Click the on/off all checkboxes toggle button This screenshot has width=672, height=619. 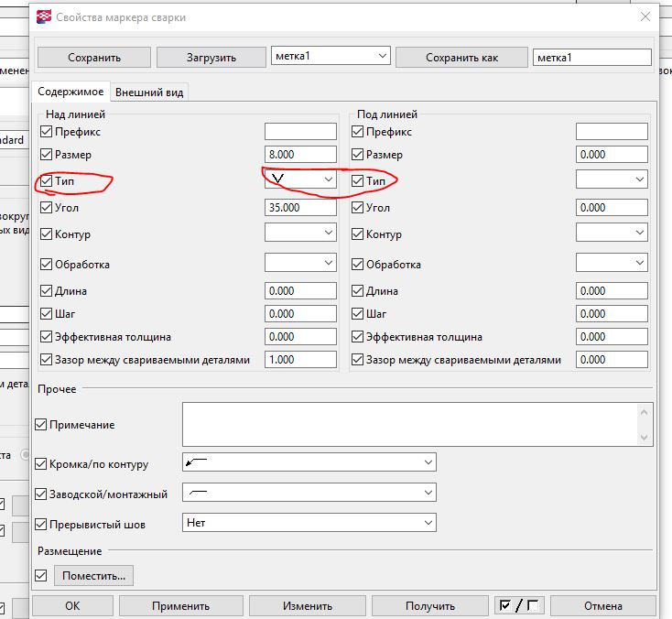(517, 605)
